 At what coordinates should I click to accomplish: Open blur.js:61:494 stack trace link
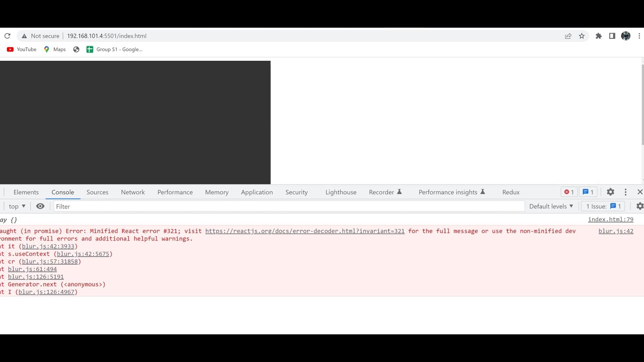click(x=32, y=269)
